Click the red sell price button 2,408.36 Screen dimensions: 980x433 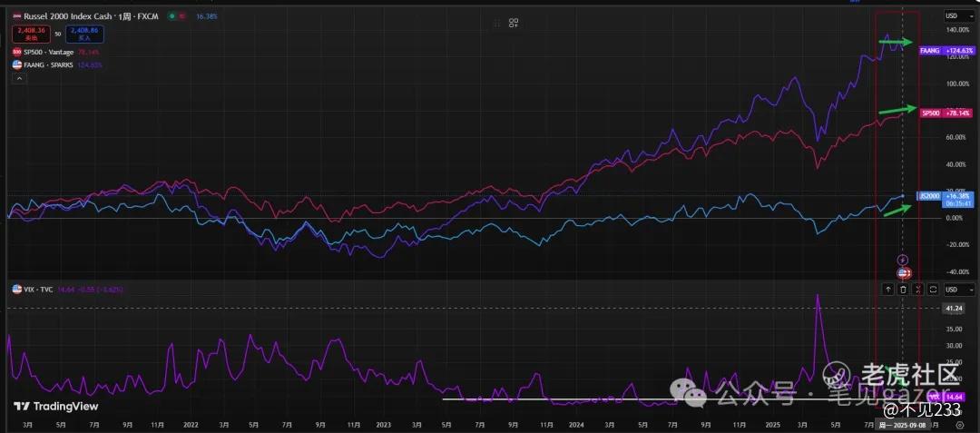pos(31,33)
